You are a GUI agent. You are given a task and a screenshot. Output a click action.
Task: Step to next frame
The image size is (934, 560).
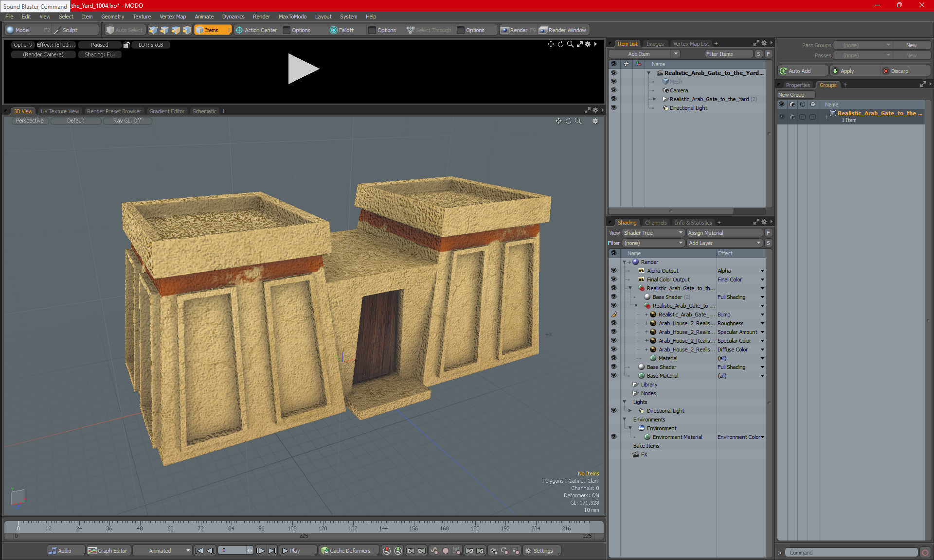(260, 551)
